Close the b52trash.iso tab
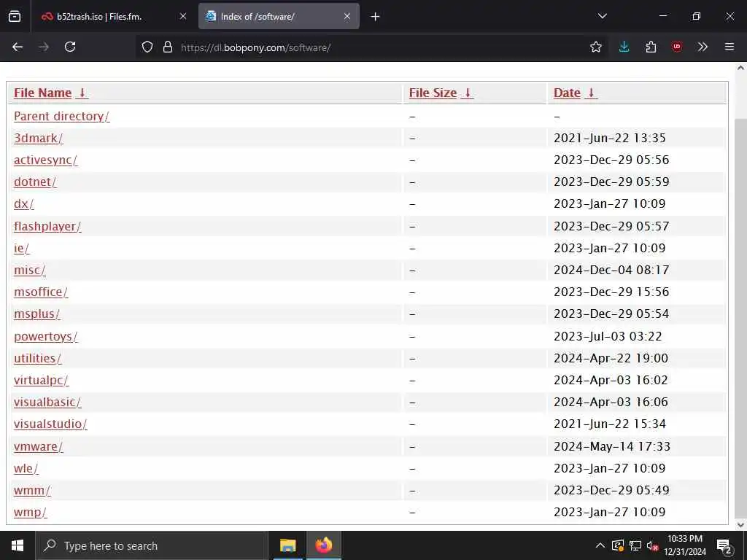 pyautogui.click(x=183, y=16)
